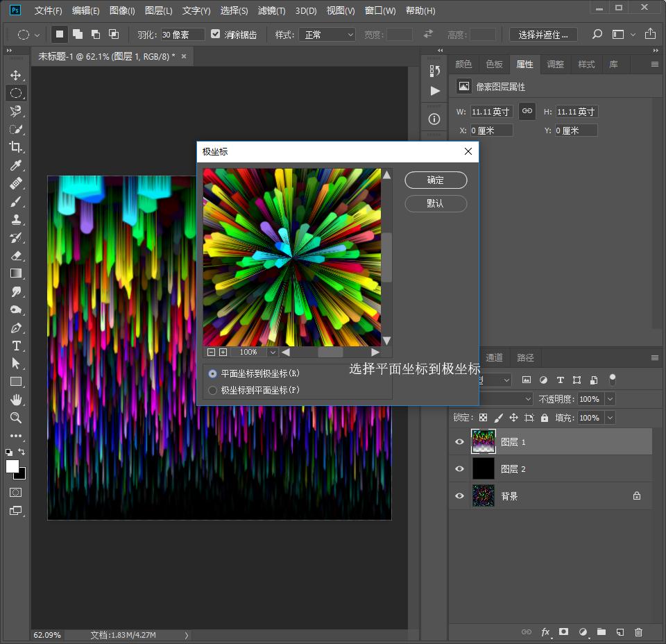Select 极坐标到平面坐标 radio option
Screen dimensions: 666x644
(213, 391)
